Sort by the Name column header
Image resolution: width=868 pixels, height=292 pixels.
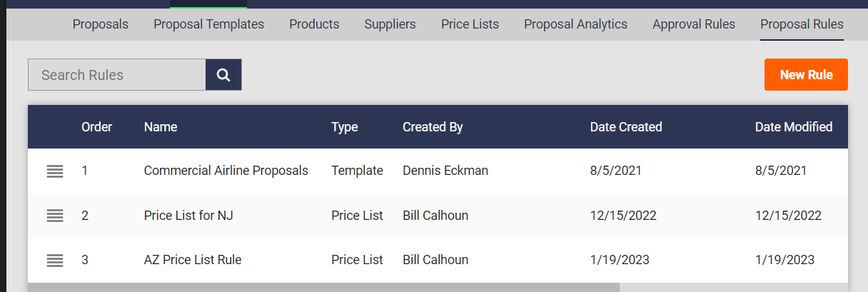161,127
